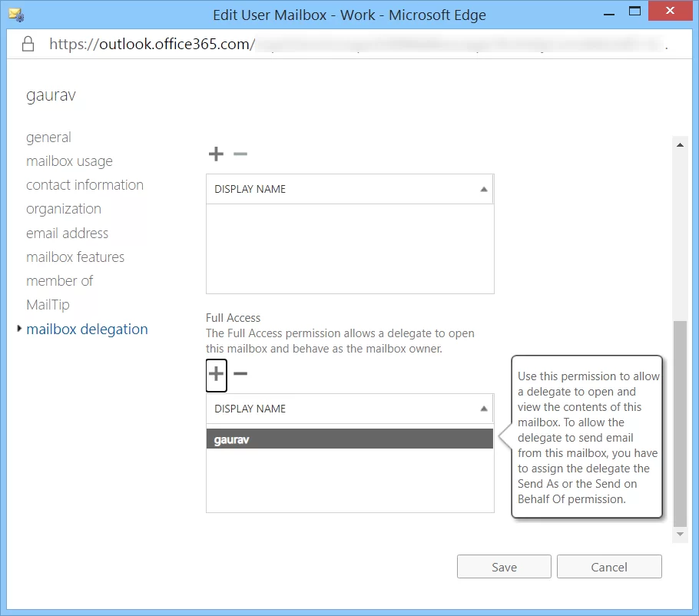Screen dimensions: 699x616
Task: Click the add icon under Full Access
Action: pos(217,374)
